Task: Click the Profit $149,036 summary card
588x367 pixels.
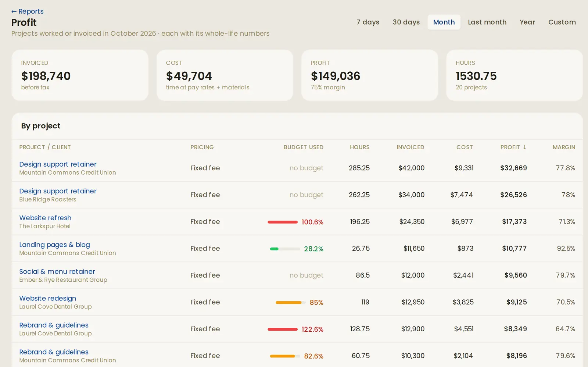Action: click(370, 75)
